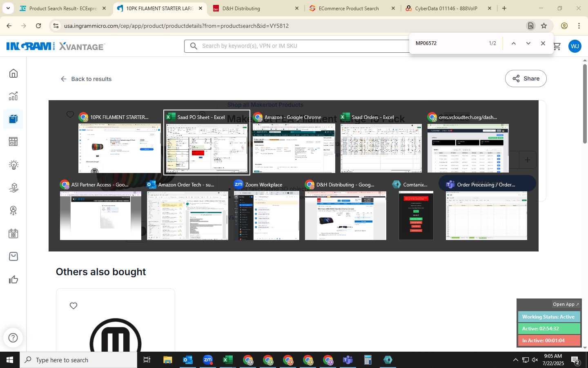588x368 pixels.
Task: Open Calculator from the taskbar
Action: click(368, 360)
